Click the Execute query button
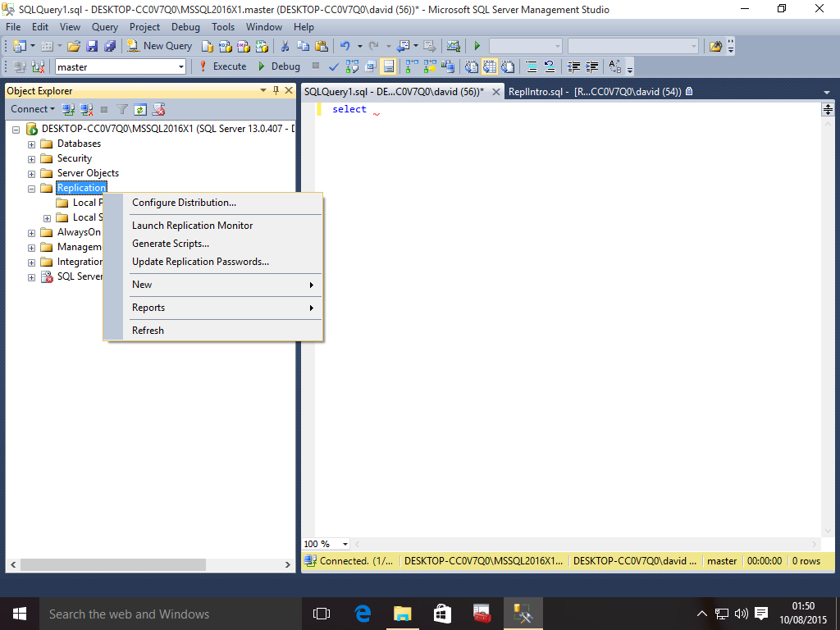The height and width of the screenshot is (630, 840). click(222, 66)
